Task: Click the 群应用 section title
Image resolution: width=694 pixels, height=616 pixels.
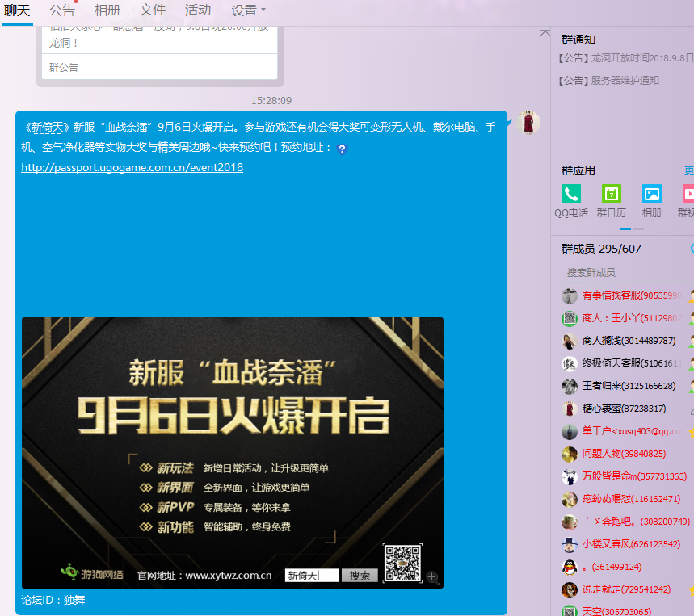Action: pos(578,170)
